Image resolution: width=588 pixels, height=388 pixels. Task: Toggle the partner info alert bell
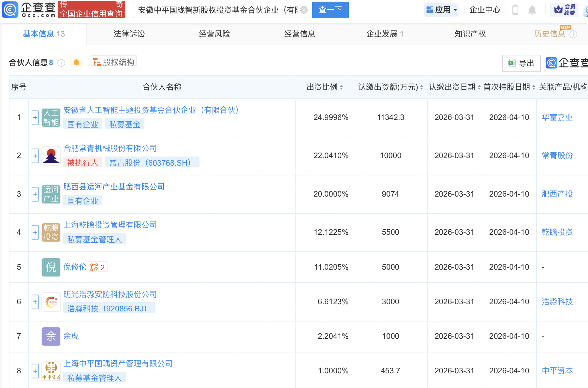tap(76, 62)
